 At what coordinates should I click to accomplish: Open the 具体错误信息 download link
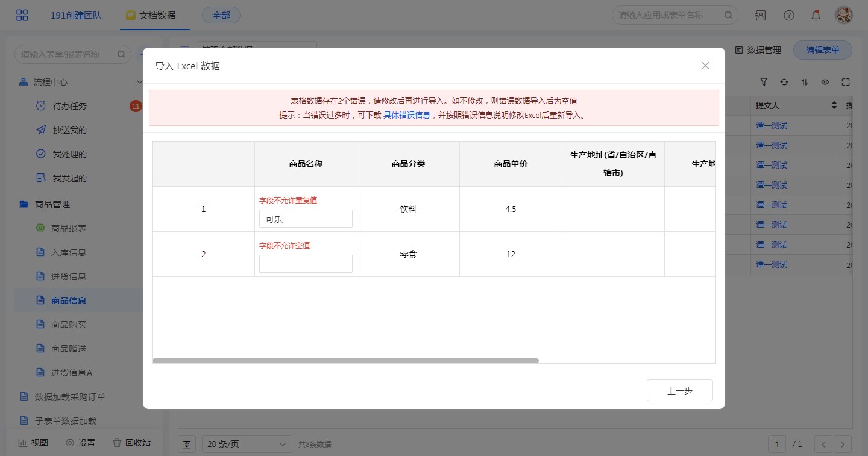[x=406, y=115]
